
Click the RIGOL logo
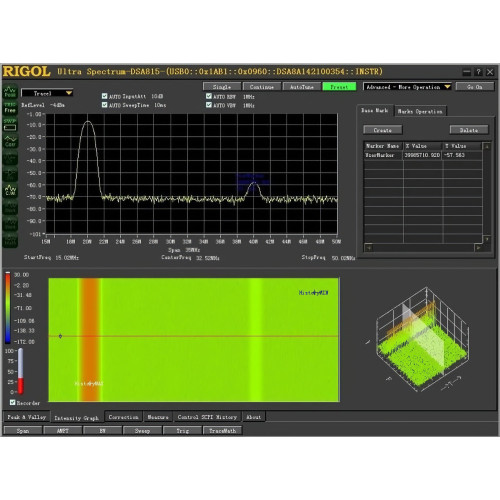pyautogui.click(x=26, y=71)
